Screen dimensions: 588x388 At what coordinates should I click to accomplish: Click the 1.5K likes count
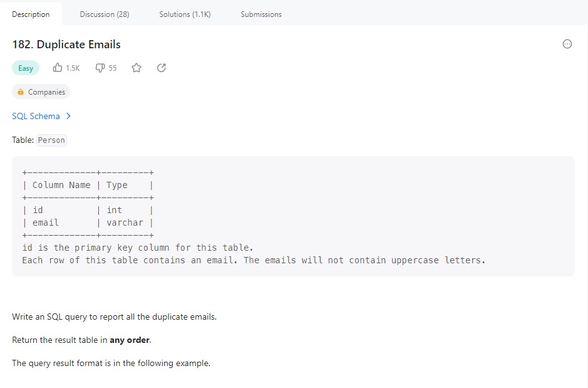[x=73, y=68]
